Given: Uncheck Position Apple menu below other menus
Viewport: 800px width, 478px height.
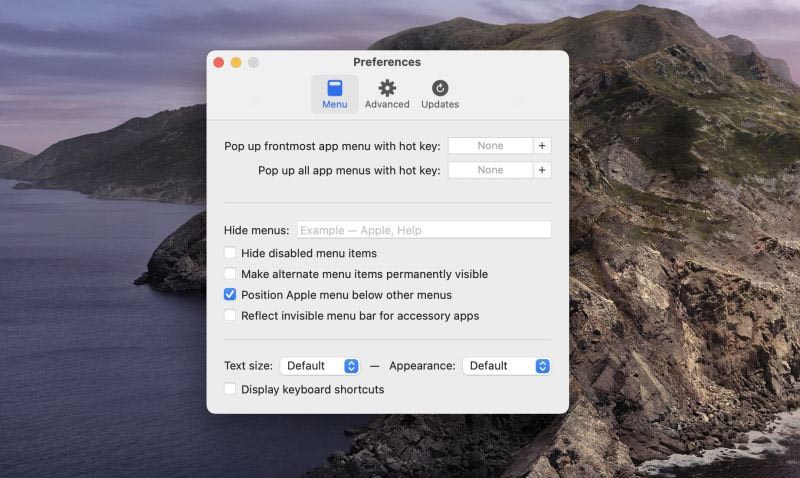Looking at the screenshot, I should tap(230, 295).
